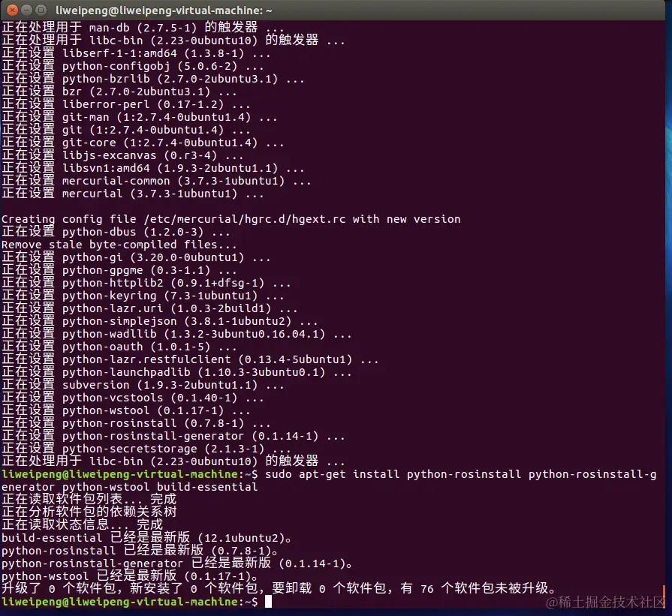Image resolution: width=672 pixels, height=616 pixels.
Task: Click the line 正在分析软件包的依赖关系树
Action: point(89,512)
